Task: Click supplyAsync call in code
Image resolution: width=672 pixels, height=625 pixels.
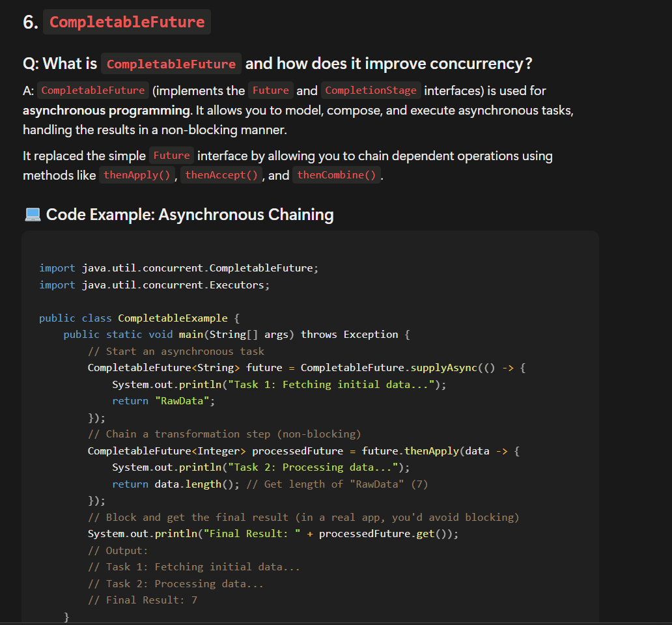Action: 443,368
